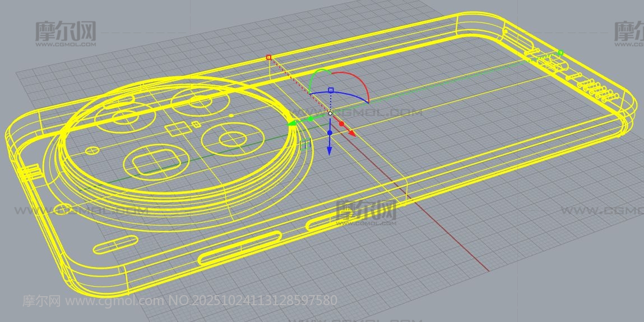Screen dimensions: 644x322
Task: Click the blue dot on Z axis
Action: point(330,133)
